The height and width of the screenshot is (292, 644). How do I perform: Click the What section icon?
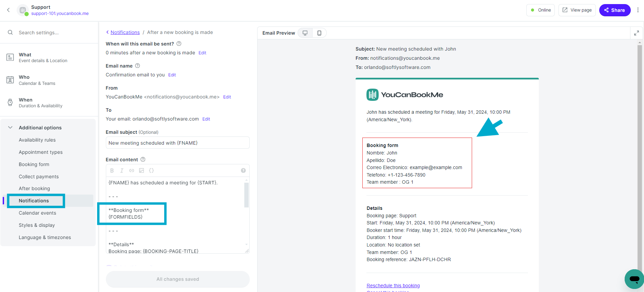coord(10,57)
